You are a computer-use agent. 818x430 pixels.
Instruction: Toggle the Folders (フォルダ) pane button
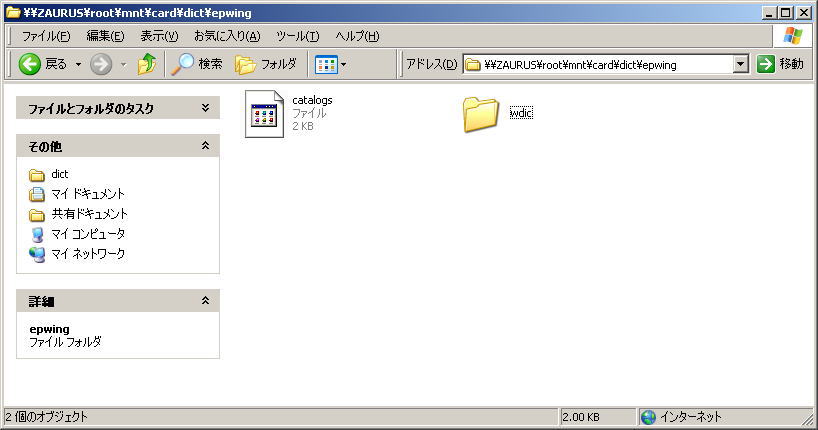pos(266,64)
